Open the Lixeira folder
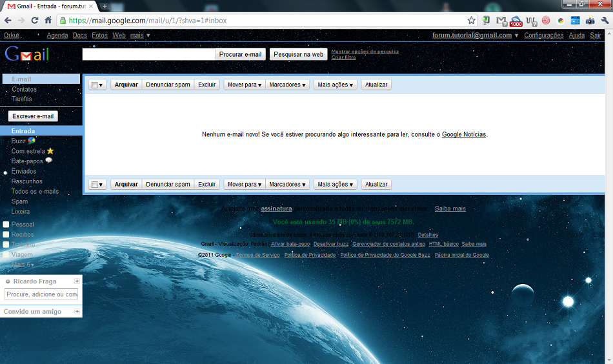The image size is (613, 364). click(21, 212)
